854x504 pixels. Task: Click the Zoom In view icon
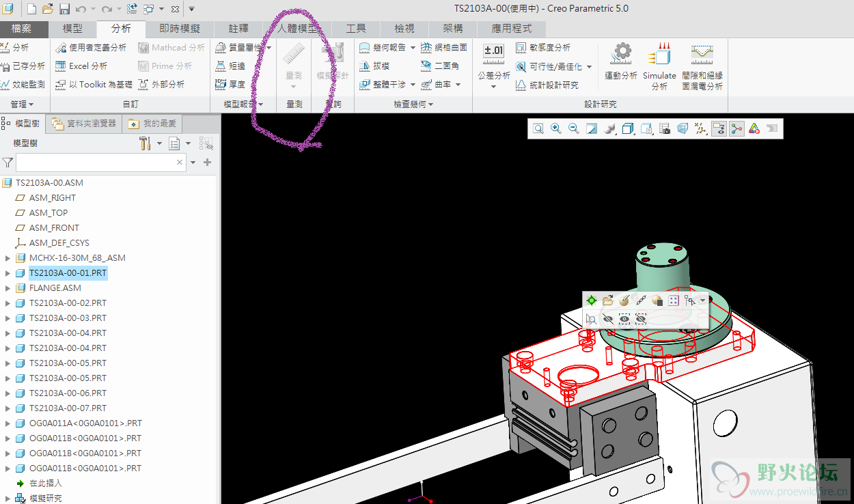(x=556, y=128)
